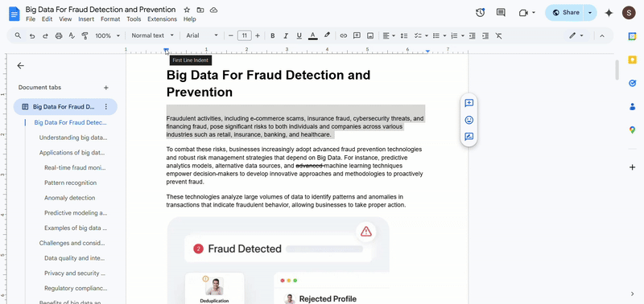
Task: Open the Format menu
Action: coord(110,19)
